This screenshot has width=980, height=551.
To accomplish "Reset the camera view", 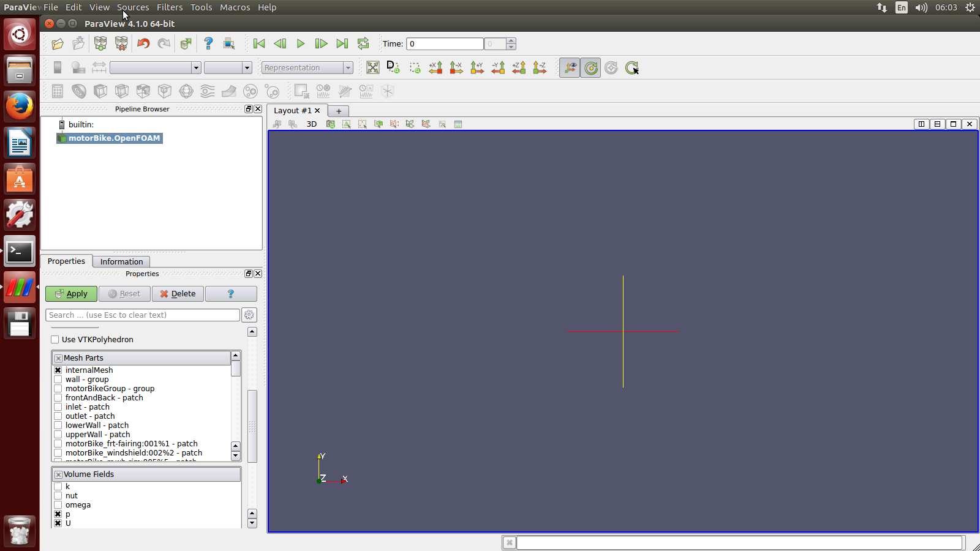I will click(x=373, y=67).
